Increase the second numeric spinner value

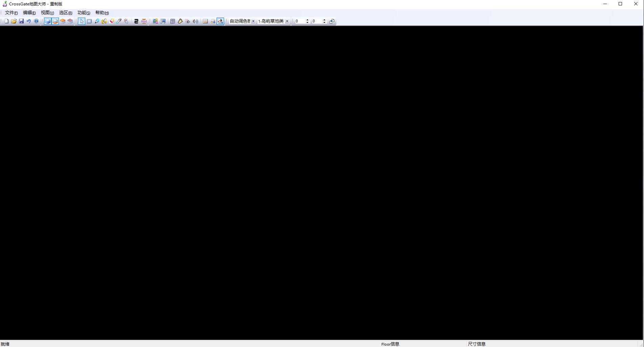pyautogui.click(x=324, y=20)
